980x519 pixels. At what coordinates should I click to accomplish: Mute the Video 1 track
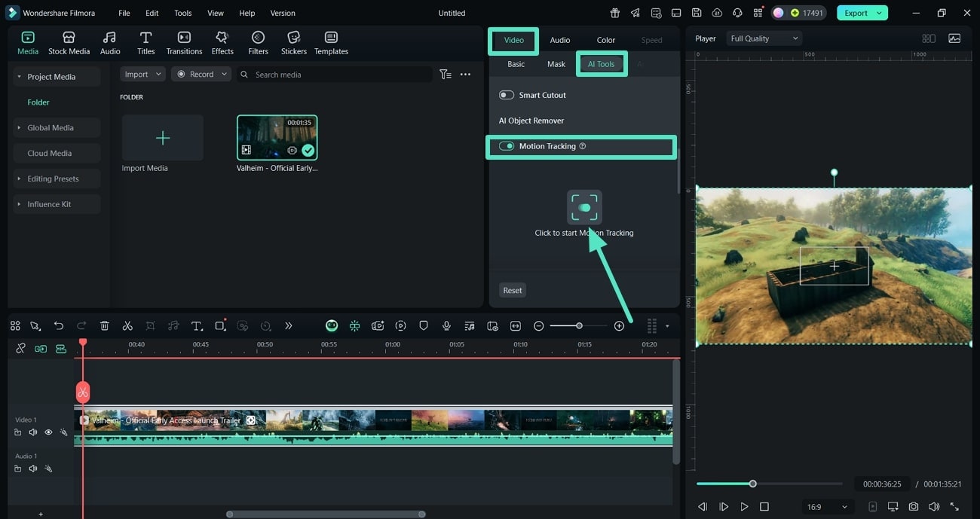click(33, 432)
